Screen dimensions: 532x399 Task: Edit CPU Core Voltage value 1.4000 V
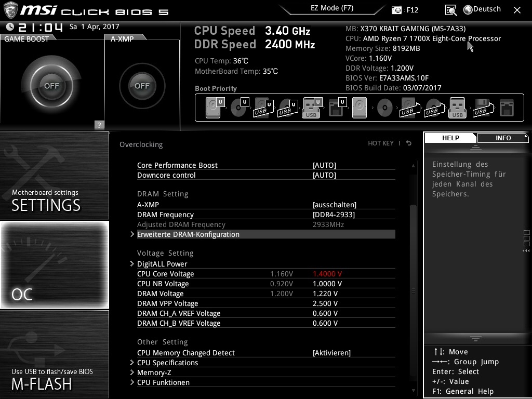tap(327, 274)
